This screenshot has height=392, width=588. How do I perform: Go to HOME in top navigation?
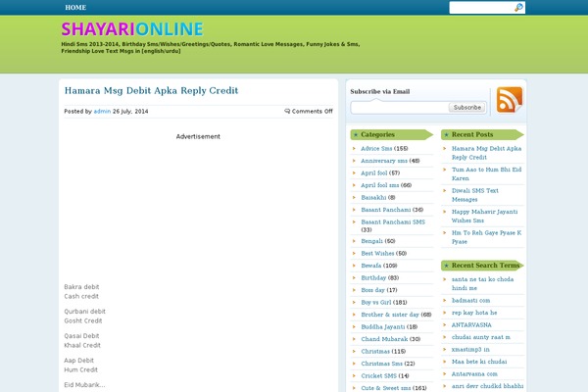75,8
